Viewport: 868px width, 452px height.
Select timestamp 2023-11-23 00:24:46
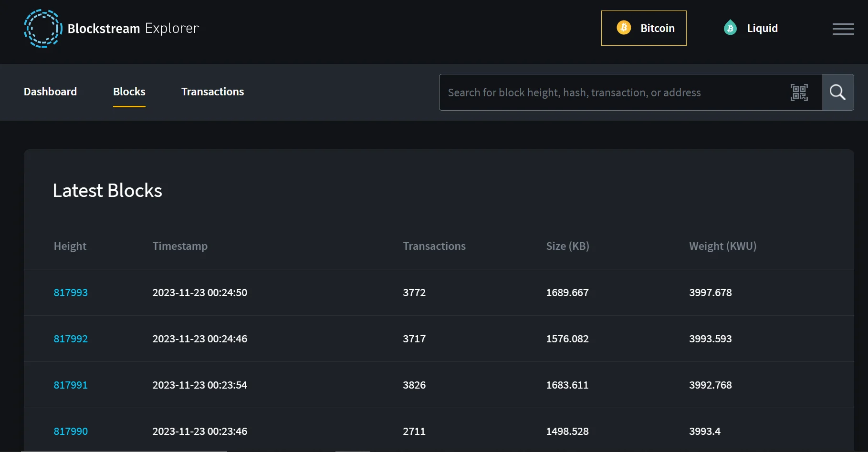coord(199,339)
